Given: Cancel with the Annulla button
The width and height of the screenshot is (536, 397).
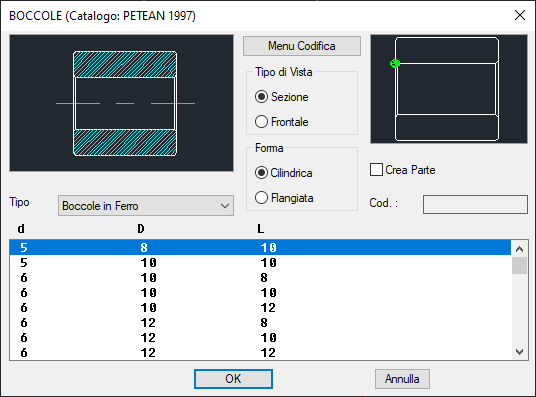Looking at the screenshot, I should [x=402, y=379].
